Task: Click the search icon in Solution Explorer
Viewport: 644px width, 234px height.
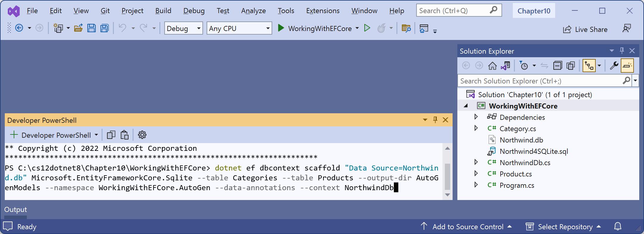Action: coord(627,80)
